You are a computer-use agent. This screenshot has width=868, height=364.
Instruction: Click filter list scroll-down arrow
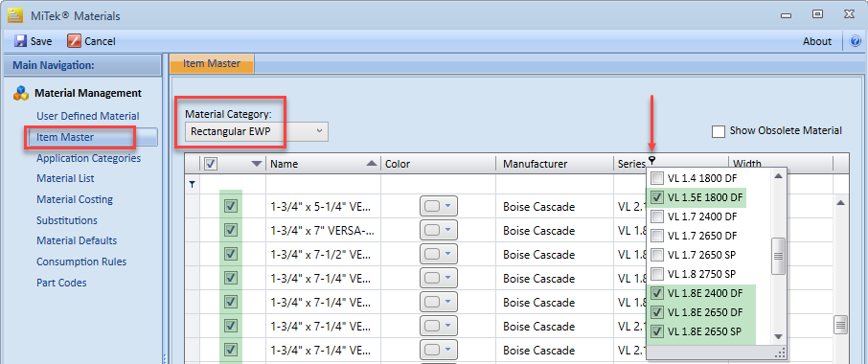click(778, 337)
